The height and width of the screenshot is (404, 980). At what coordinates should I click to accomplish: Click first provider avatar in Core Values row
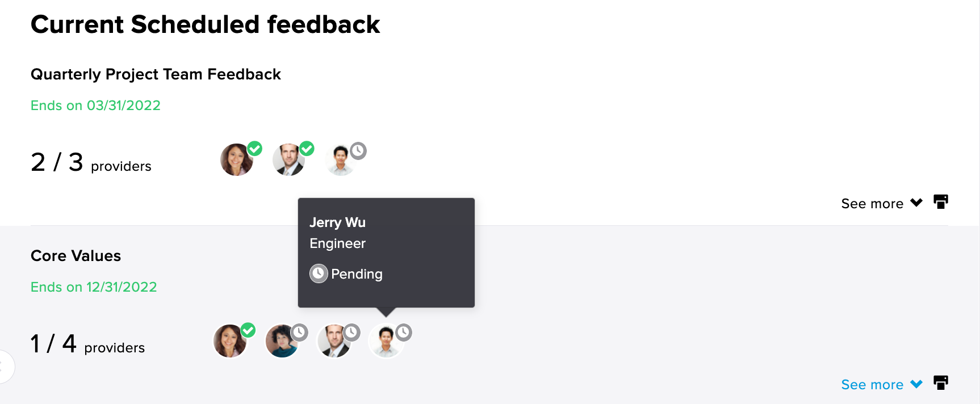click(230, 341)
